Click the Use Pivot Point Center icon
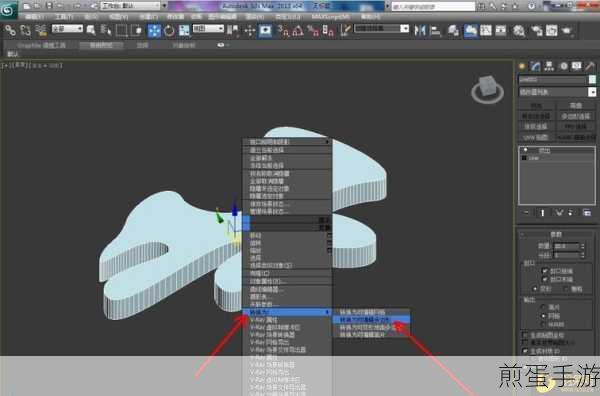Viewport: 600px width, 396px height. 233,30
